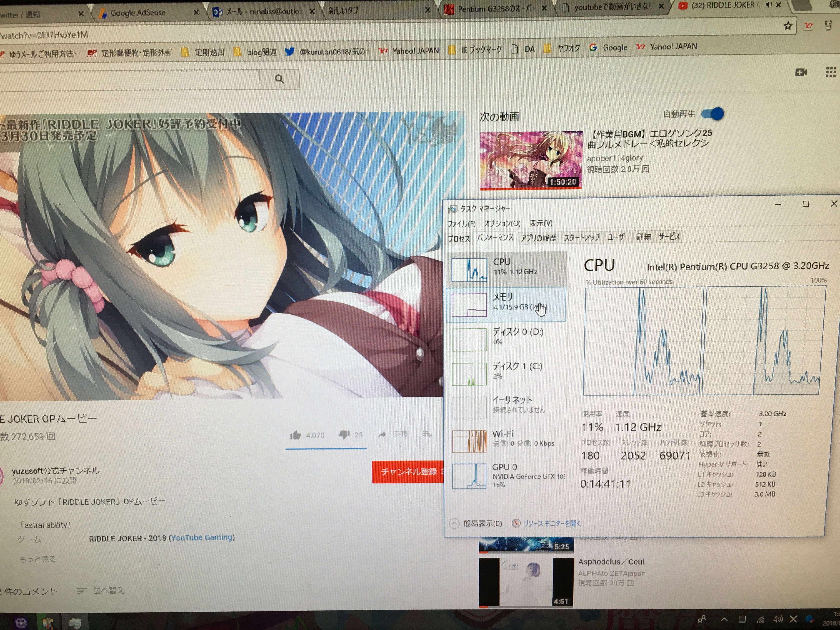Click the YouTube search magnifier button
This screenshot has height=630, width=840.
pyautogui.click(x=280, y=79)
